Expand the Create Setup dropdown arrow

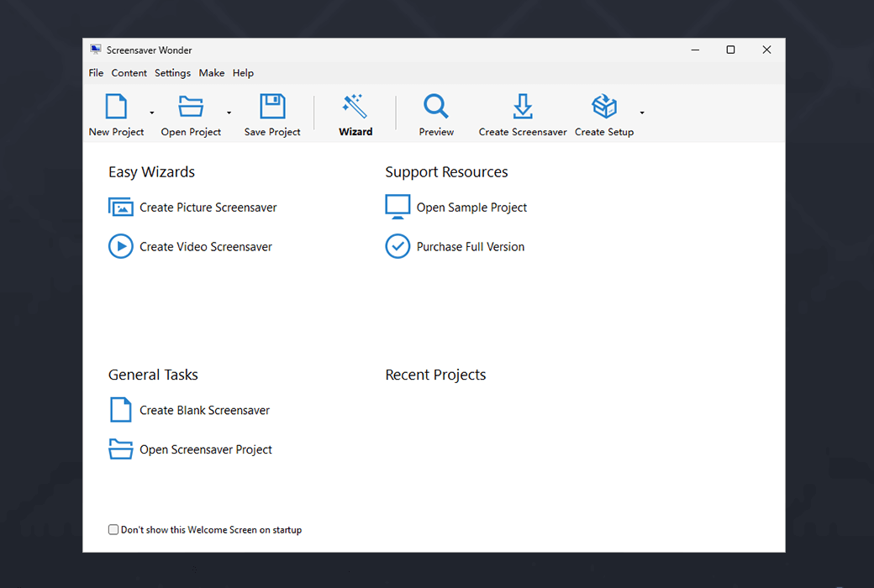[642, 113]
